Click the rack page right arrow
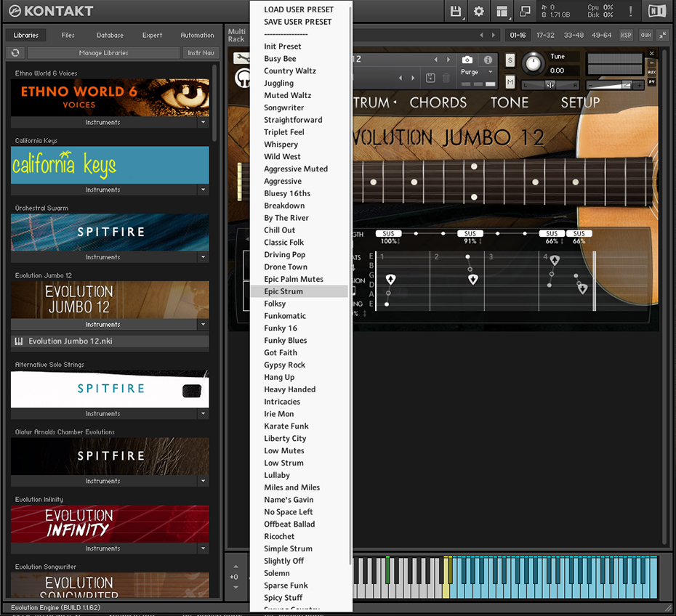This screenshot has width=676, height=616. point(494,36)
